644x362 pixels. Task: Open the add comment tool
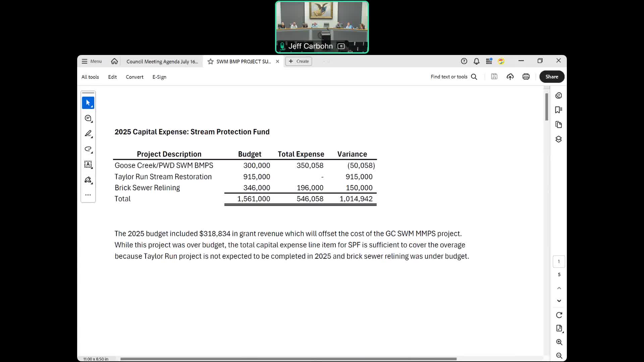click(88, 118)
